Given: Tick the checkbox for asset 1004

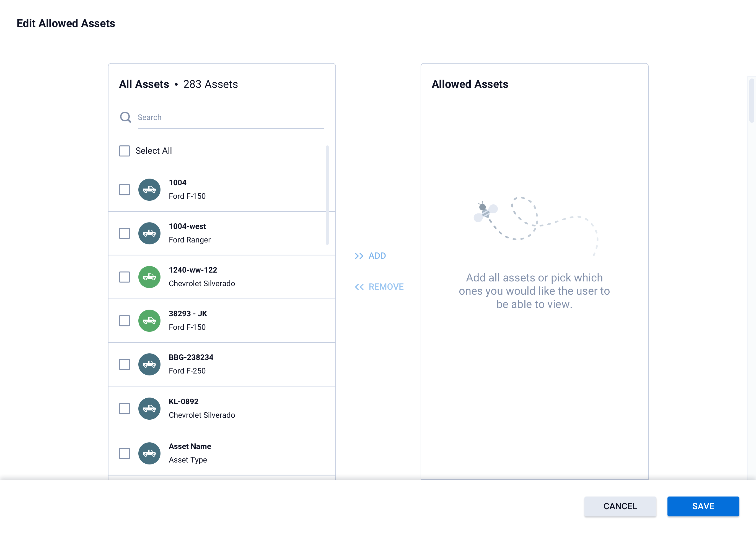Looking at the screenshot, I should click(125, 190).
